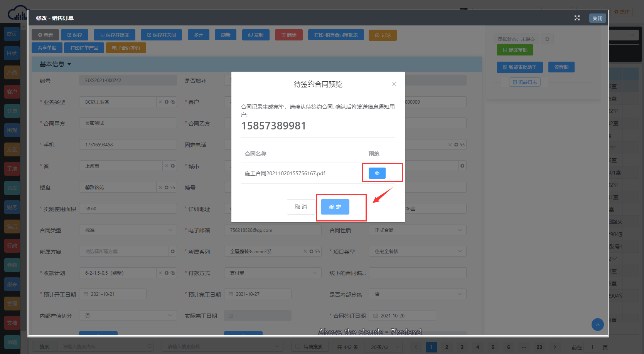Close the 待签约合同预览 dialog with X
The height and width of the screenshot is (354, 644).
pyautogui.click(x=394, y=84)
